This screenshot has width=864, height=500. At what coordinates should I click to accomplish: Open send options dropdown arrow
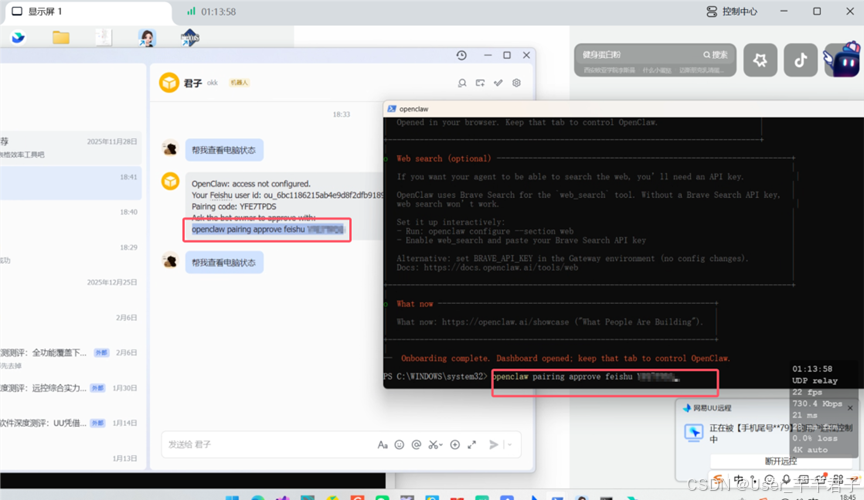510,445
